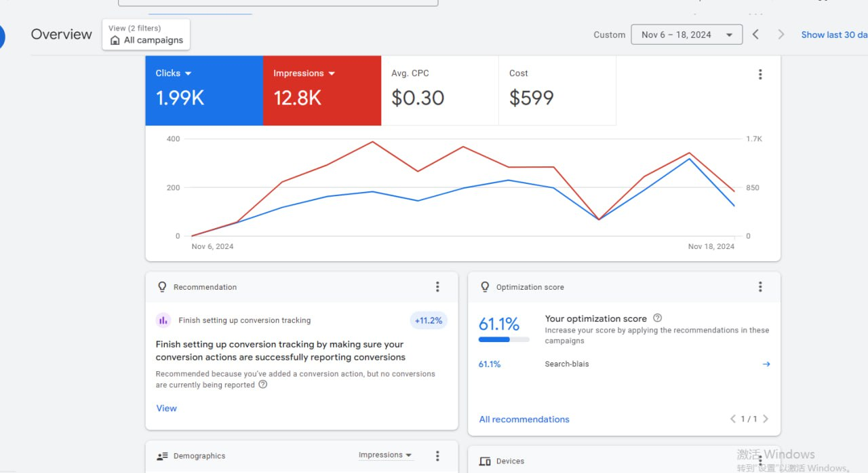Open All recommendations link
The image size is (868, 473).
[524, 419]
